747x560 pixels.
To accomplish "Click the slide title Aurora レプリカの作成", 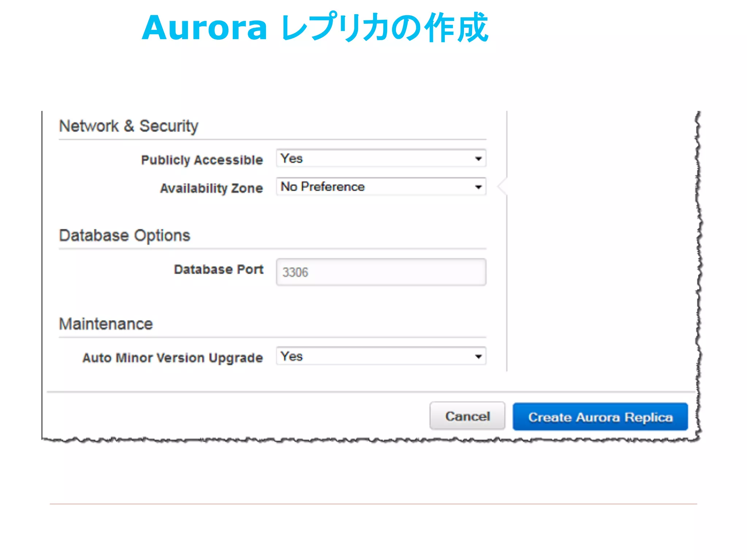I will tap(314, 28).
